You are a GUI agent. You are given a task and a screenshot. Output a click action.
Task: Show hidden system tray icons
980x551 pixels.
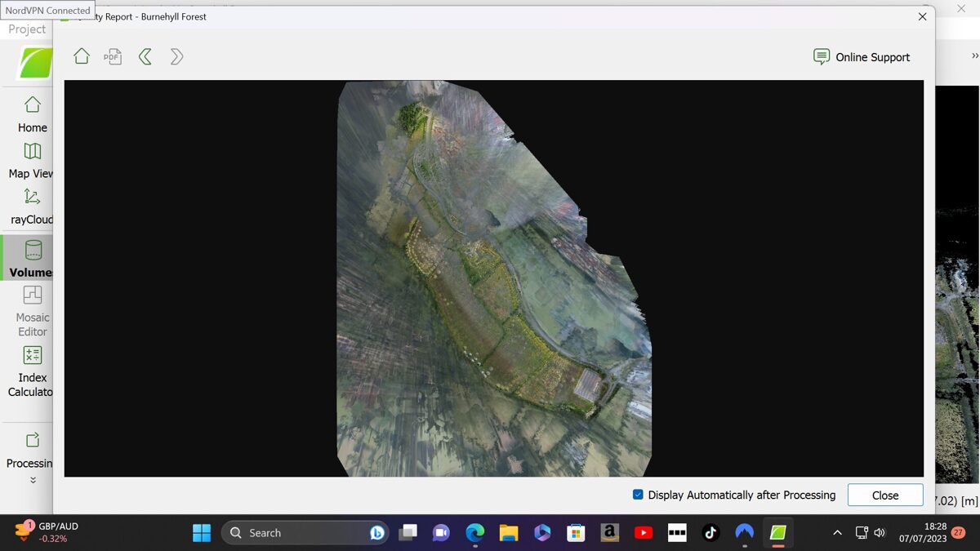point(837,533)
